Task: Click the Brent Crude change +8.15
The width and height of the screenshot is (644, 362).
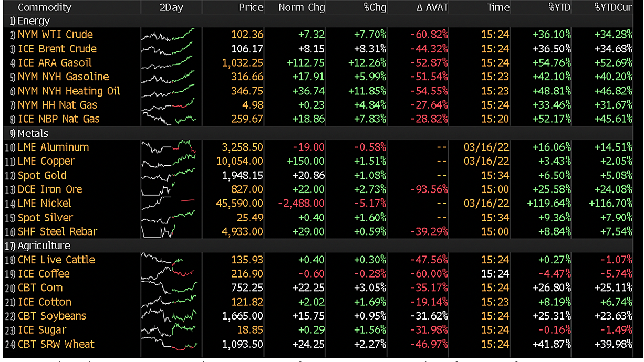Action: pos(311,49)
